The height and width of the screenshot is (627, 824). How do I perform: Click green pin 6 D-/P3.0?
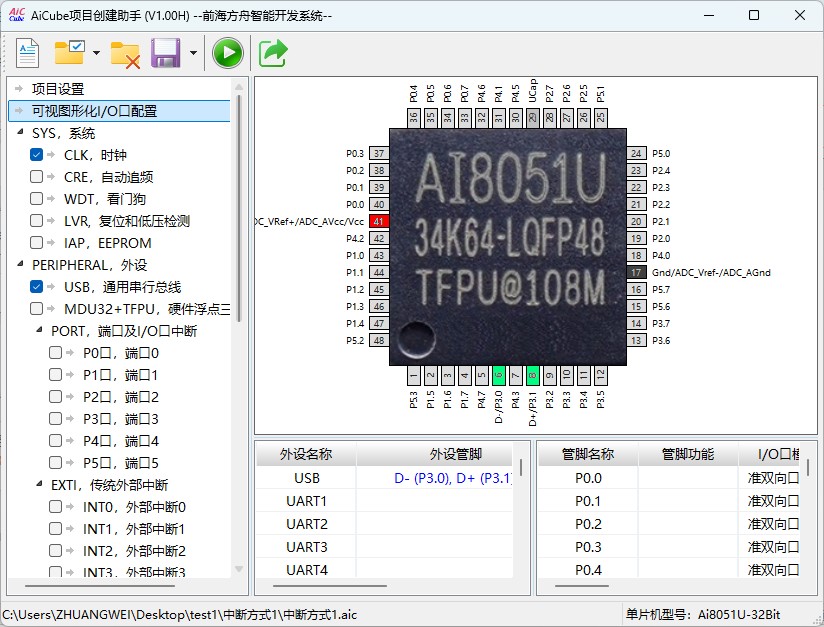[x=499, y=375]
